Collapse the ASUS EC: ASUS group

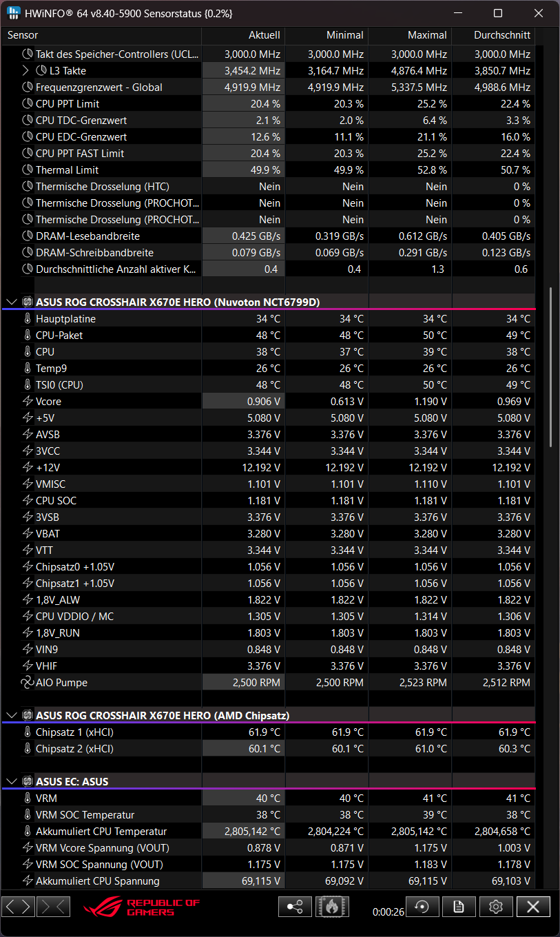tap(11, 781)
